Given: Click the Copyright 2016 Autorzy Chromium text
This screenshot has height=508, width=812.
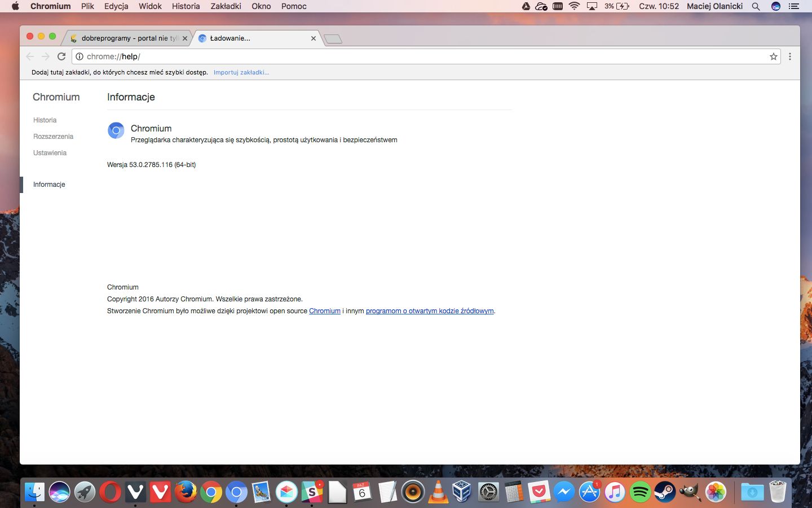Looking at the screenshot, I should [205, 299].
